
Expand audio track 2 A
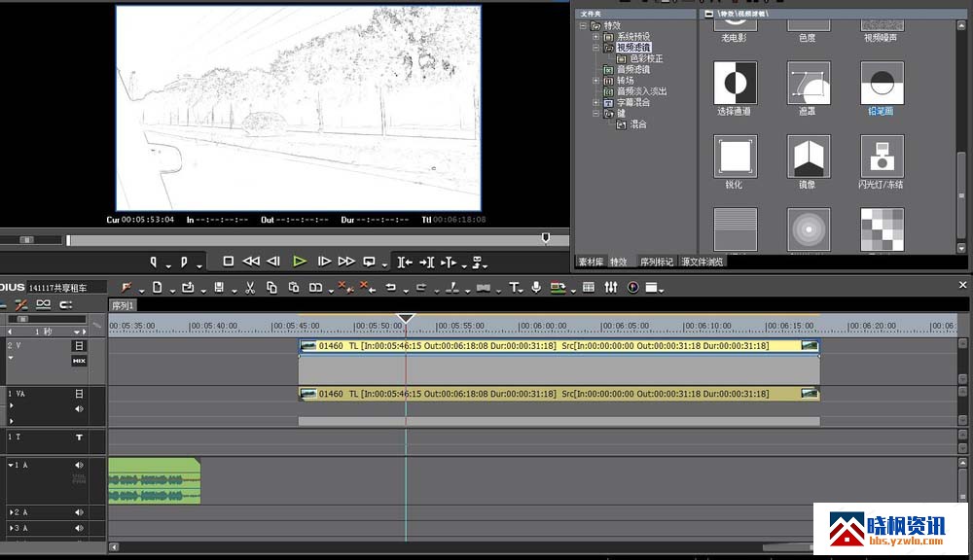click(11, 512)
